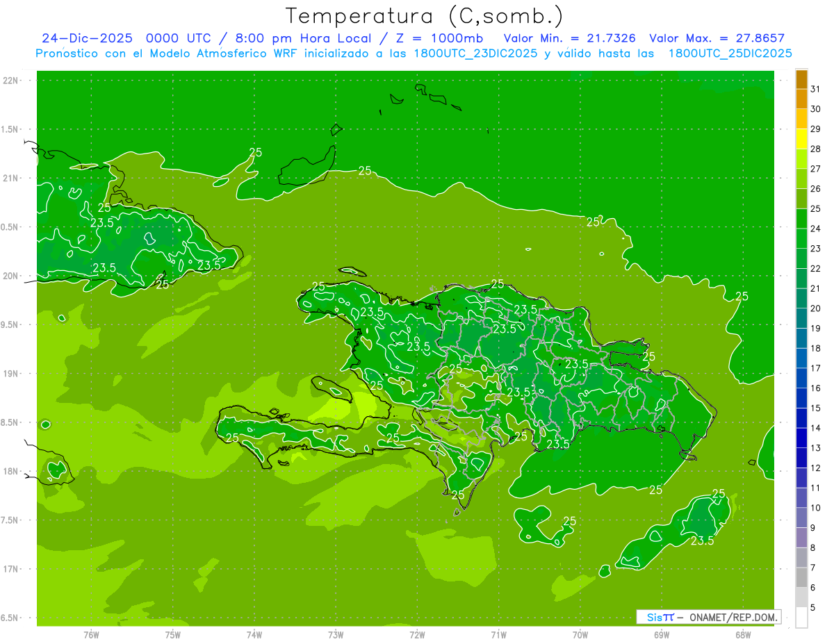
Task: Click the title "Temperatura (C,somb.)"
Action: [x=425, y=16]
